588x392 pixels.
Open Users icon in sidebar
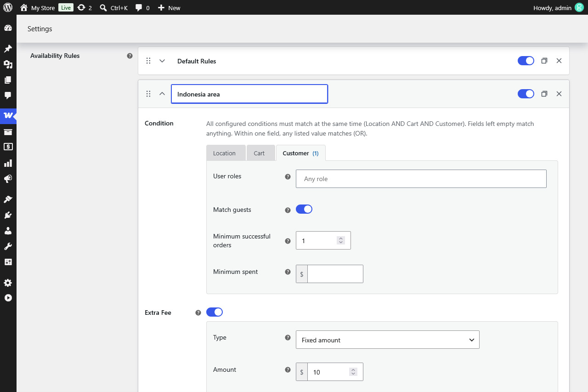pos(8,231)
